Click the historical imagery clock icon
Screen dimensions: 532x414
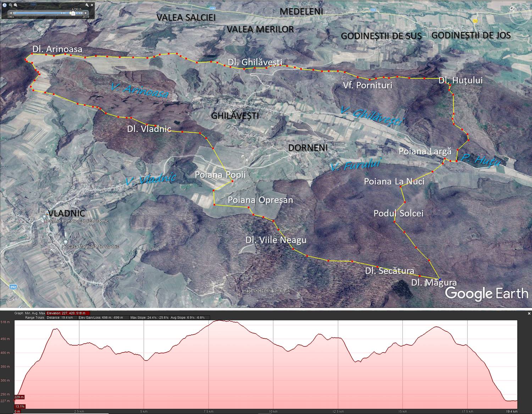(5, 5)
